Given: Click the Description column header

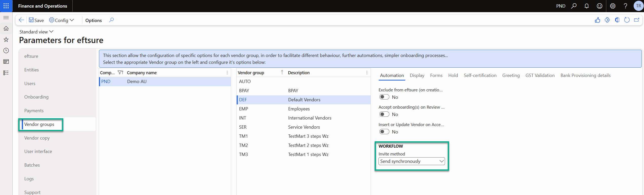Looking at the screenshot, I should pyautogui.click(x=299, y=73).
